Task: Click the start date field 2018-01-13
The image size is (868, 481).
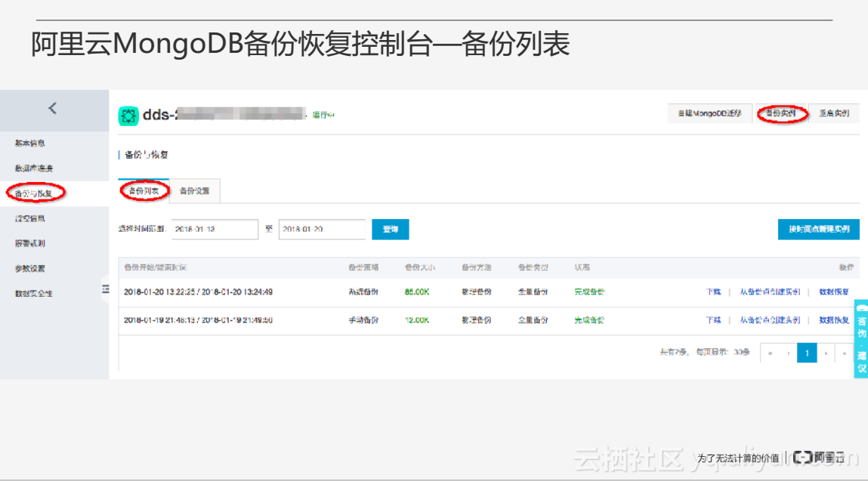Action: (215, 229)
